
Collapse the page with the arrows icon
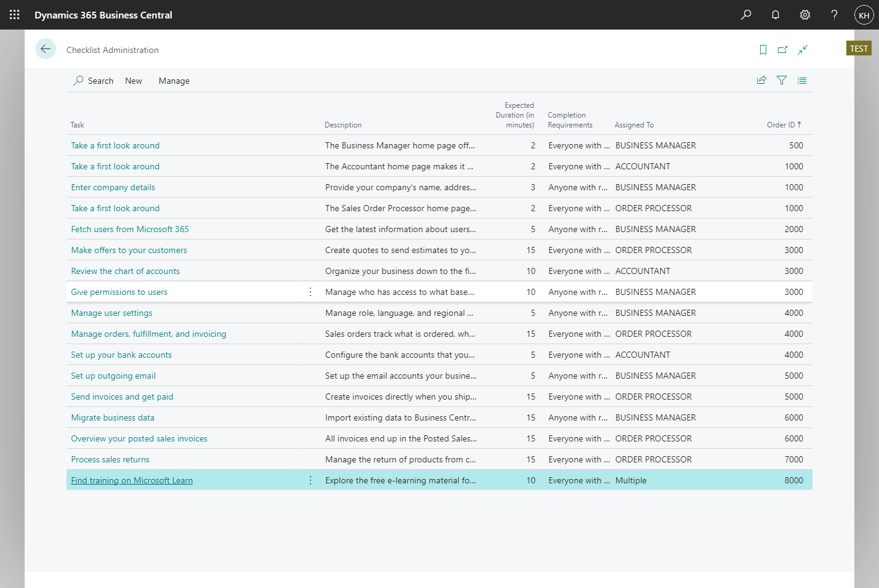point(803,50)
